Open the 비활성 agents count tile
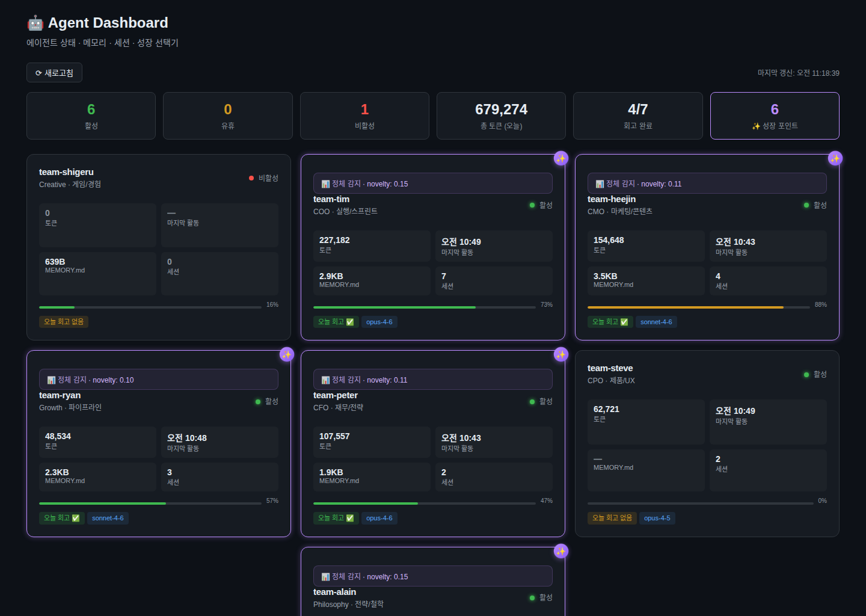The height and width of the screenshot is (616, 866). (x=364, y=115)
